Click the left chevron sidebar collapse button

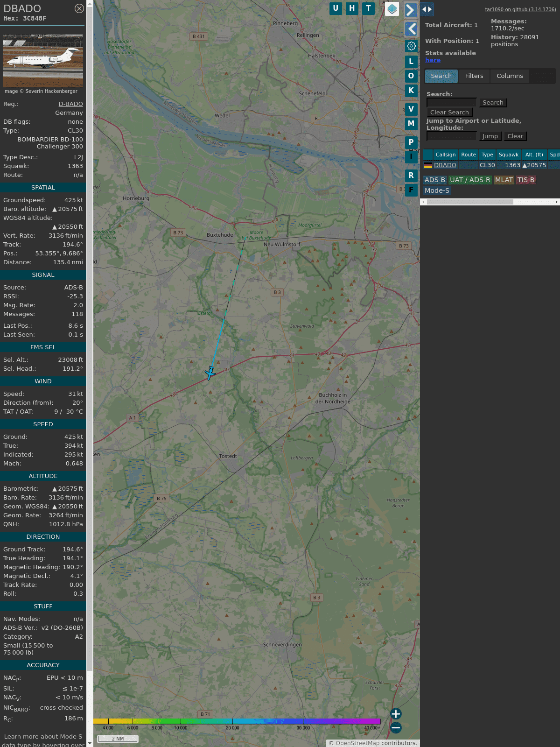(411, 29)
